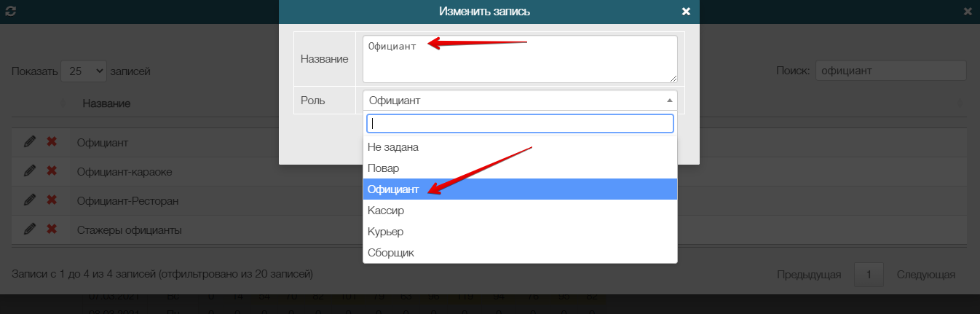
Task: Edit the Стажеры официанты row
Action: click(x=30, y=229)
